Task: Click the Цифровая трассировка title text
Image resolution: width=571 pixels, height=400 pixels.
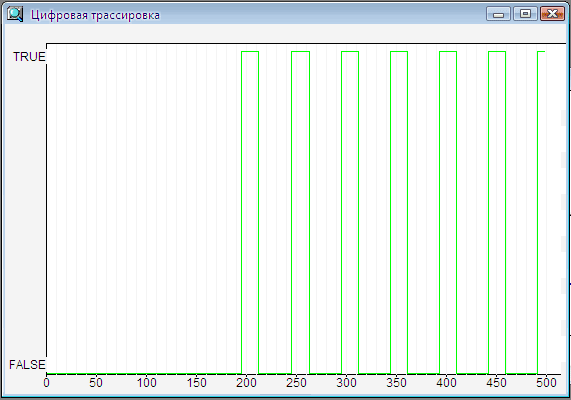Action: coord(95,15)
